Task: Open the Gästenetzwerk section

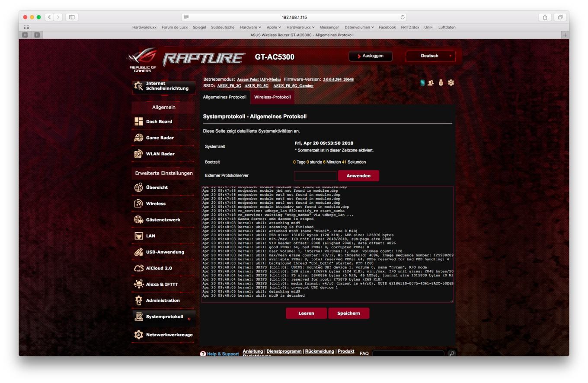Action: tap(163, 220)
